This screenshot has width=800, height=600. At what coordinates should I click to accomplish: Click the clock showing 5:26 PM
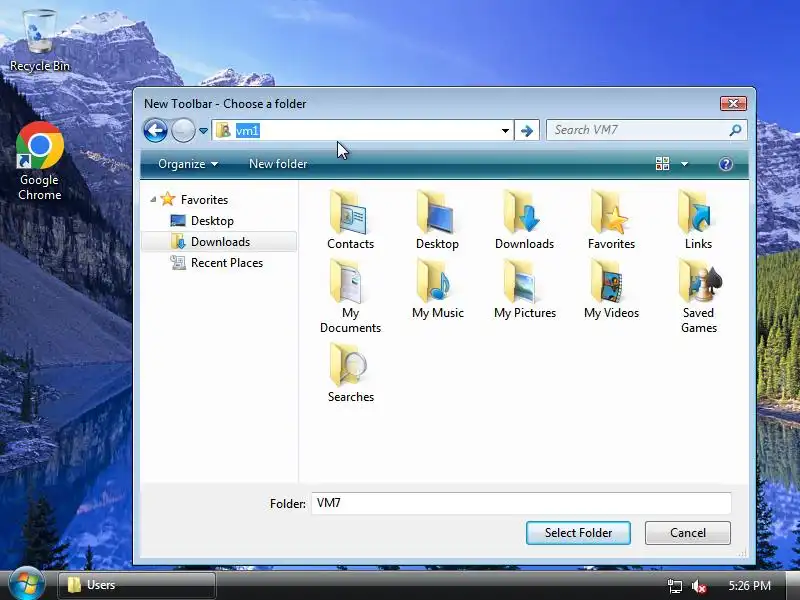click(749, 586)
